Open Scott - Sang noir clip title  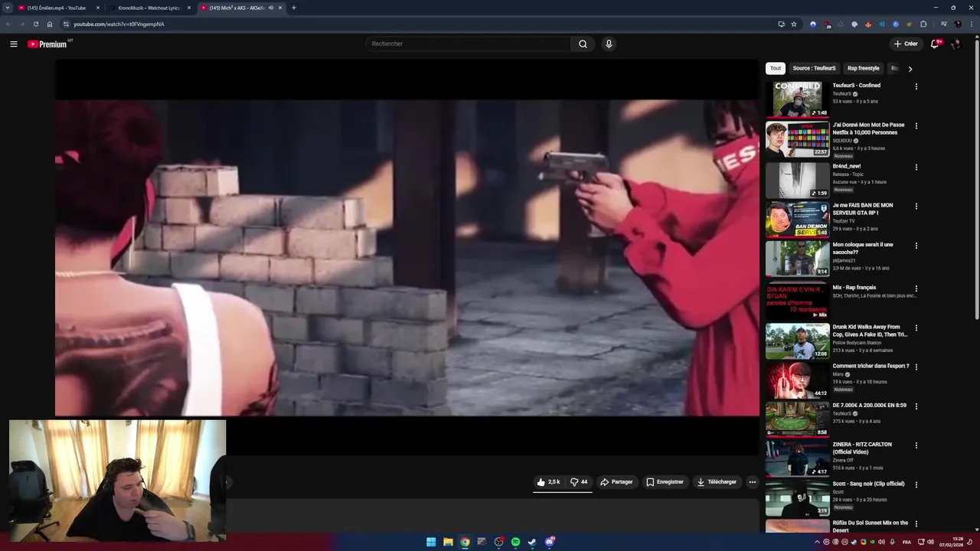tap(868, 484)
